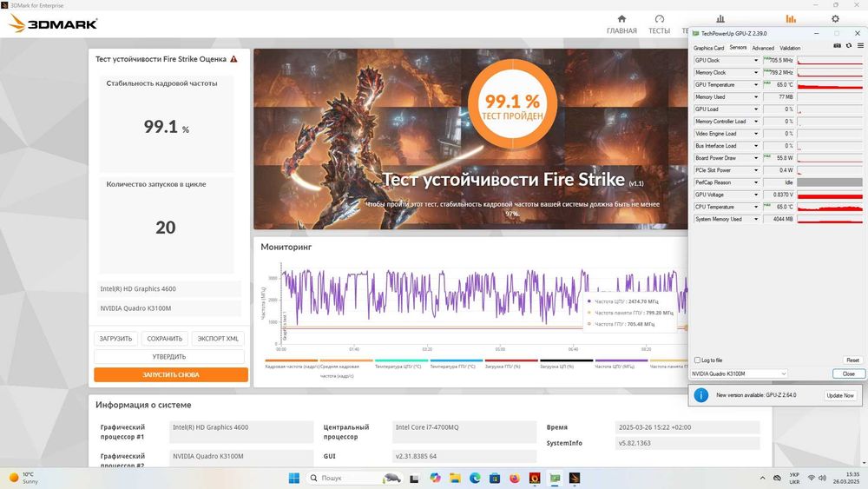Switch to 3DMark taskbar icon
Viewport: 868px width, 489px height.
[x=575, y=478]
